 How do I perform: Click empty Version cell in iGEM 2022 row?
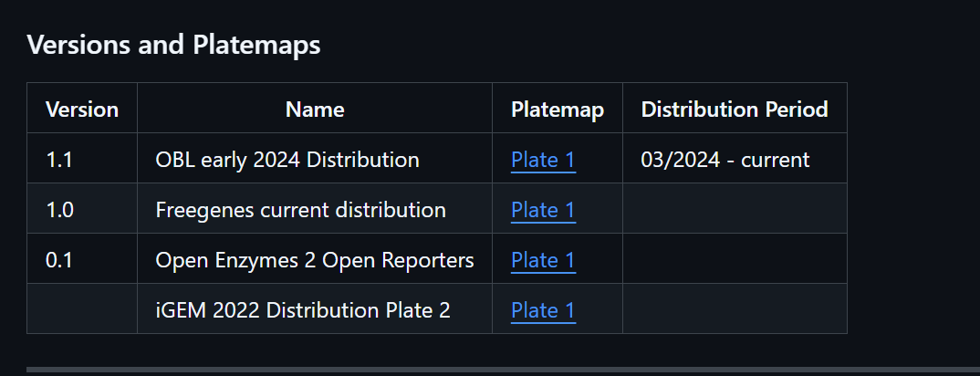click(82, 310)
